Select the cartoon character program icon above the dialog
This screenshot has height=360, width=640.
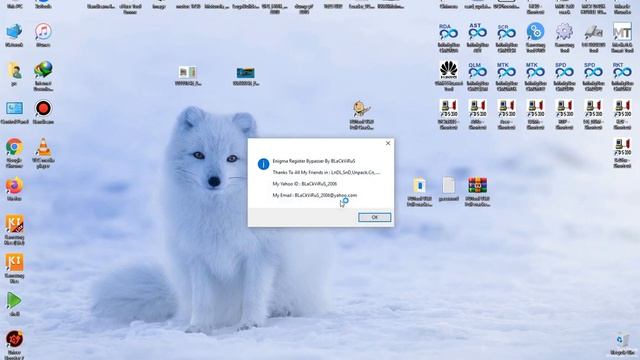tap(362, 115)
